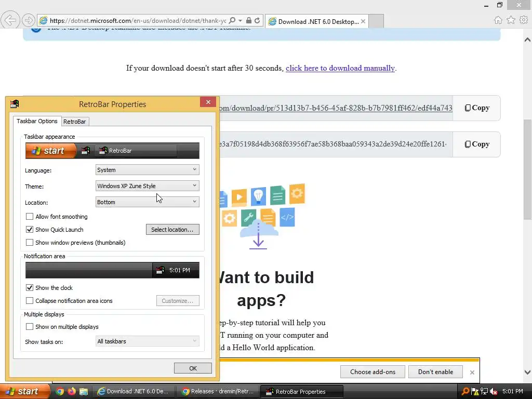Viewport: 532px width, 399px height.
Task: Click Quick Launch icon in the appearance preview
Action: coord(86,151)
